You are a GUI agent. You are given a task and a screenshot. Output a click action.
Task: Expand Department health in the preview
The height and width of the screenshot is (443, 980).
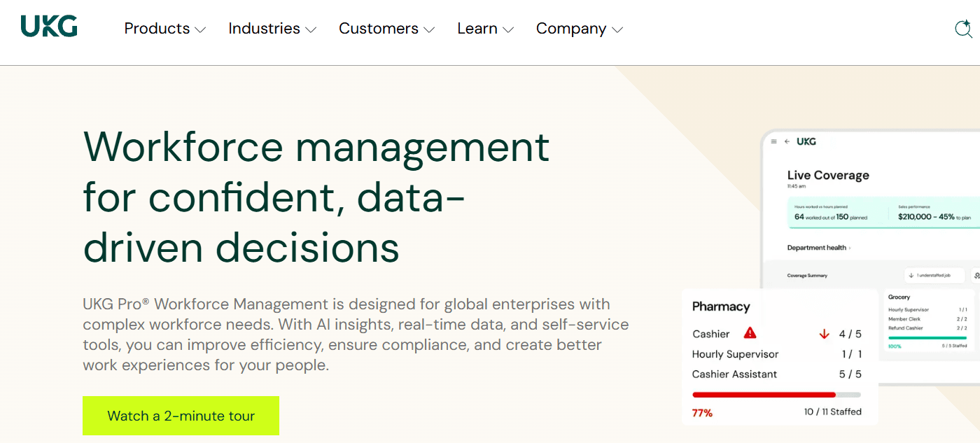click(818, 248)
